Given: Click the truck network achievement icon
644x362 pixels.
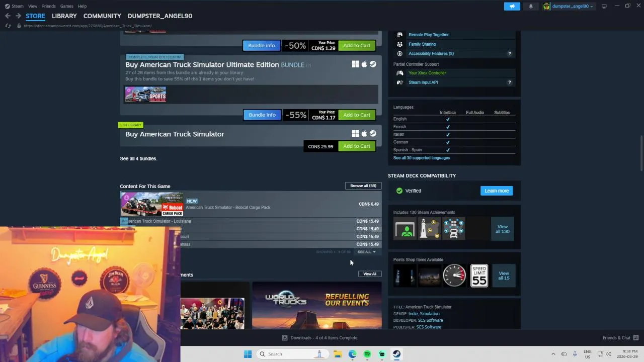Looking at the screenshot, I should click(454, 229).
